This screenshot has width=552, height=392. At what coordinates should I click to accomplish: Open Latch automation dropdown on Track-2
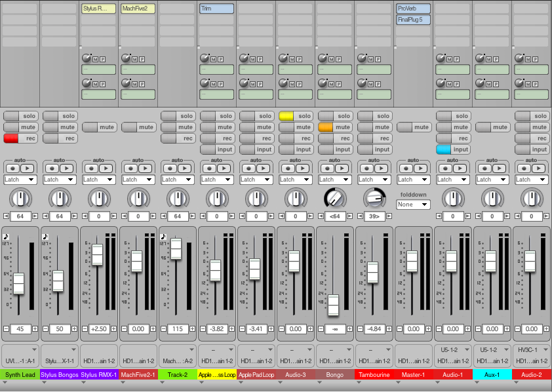[x=178, y=180]
